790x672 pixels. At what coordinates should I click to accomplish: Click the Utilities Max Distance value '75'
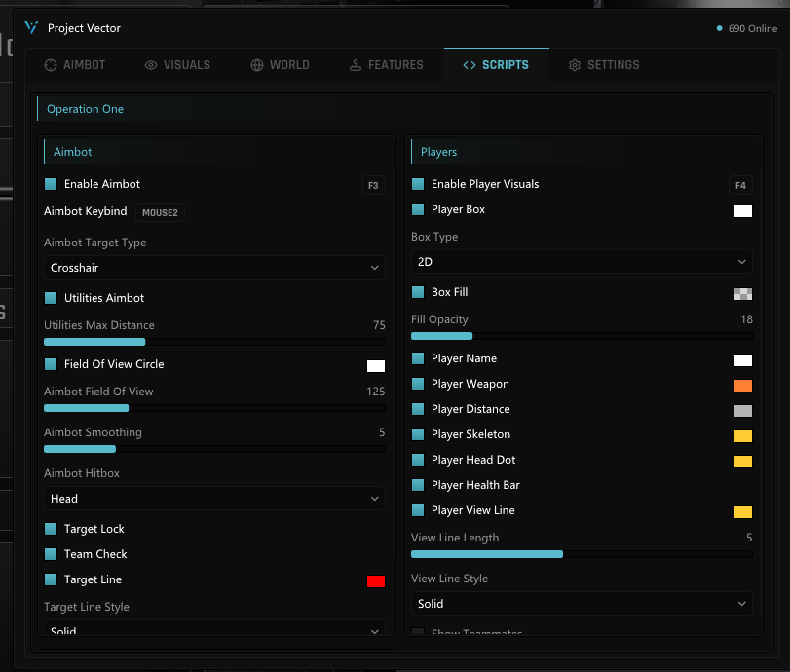[x=379, y=325]
